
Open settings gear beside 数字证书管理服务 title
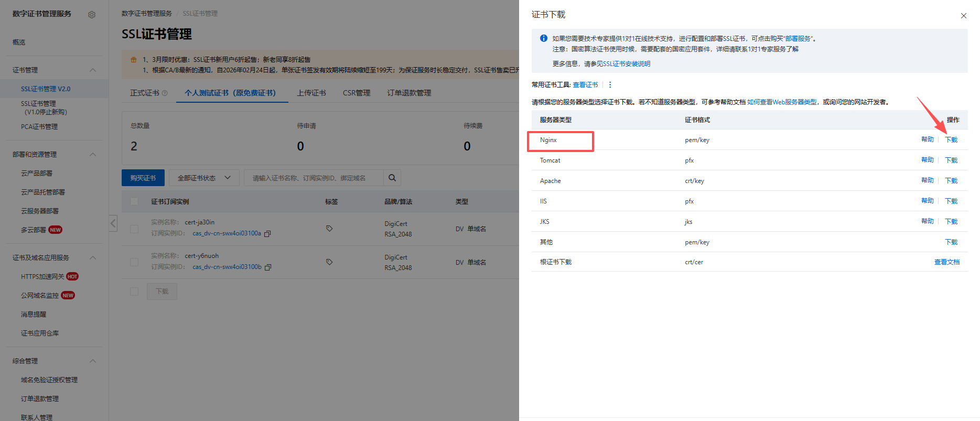click(x=92, y=15)
